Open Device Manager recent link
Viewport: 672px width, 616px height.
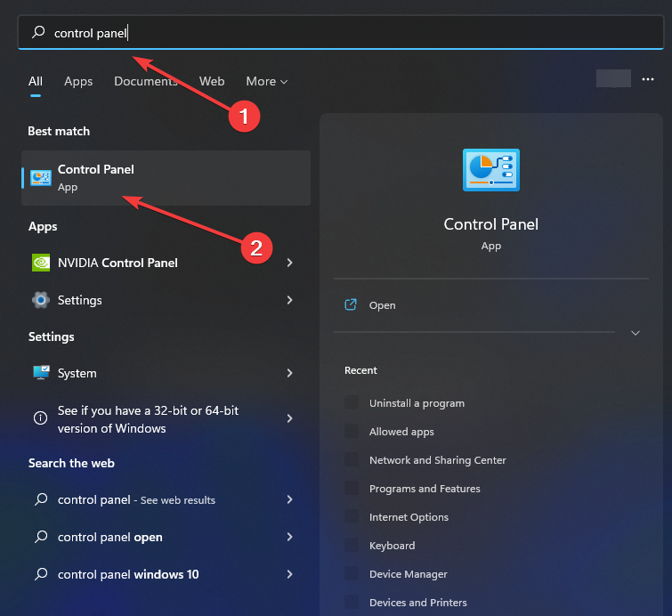coord(408,574)
